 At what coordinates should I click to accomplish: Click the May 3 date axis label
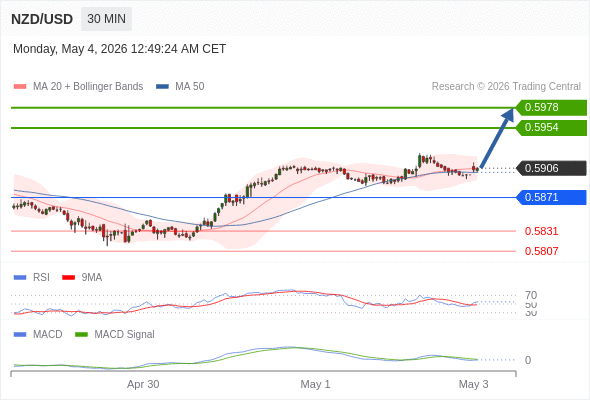click(x=473, y=384)
